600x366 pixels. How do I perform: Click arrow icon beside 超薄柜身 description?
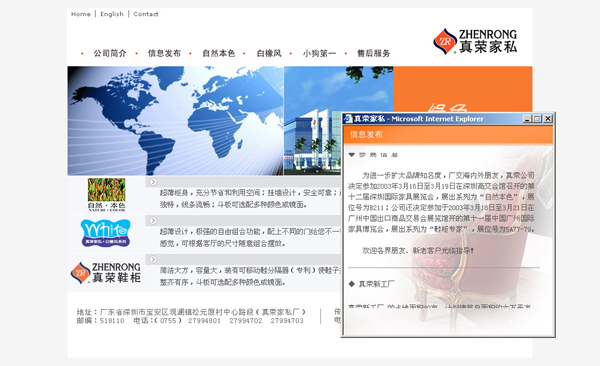click(x=153, y=182)
